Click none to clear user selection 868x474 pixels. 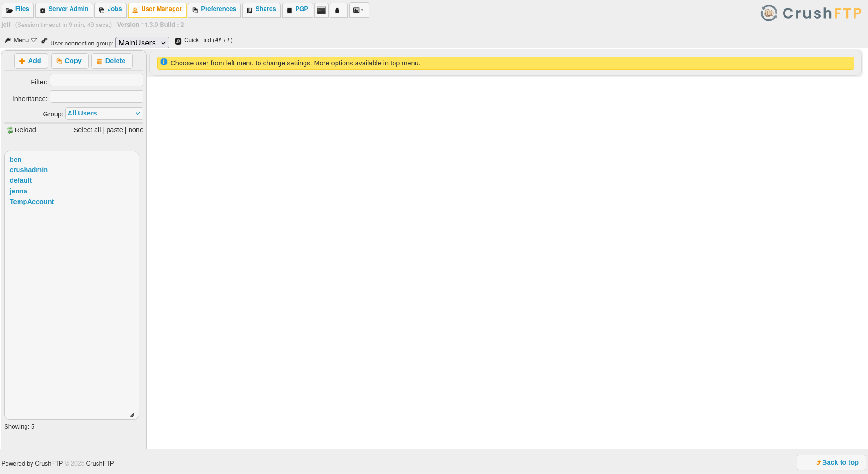(136, 130)
